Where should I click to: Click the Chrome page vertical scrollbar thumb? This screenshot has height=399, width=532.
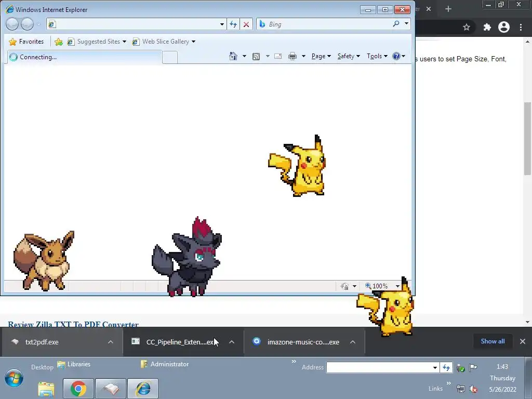[527, 138]
